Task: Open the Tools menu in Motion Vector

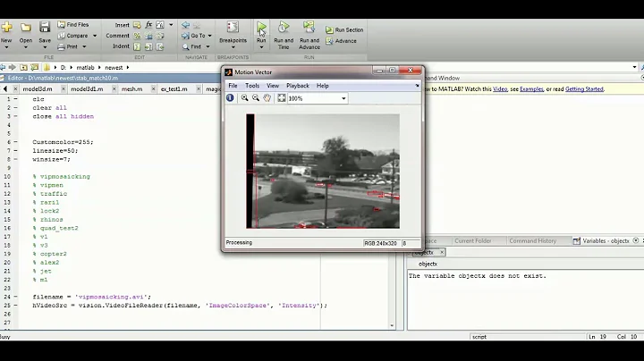Action: click(252, 86)
